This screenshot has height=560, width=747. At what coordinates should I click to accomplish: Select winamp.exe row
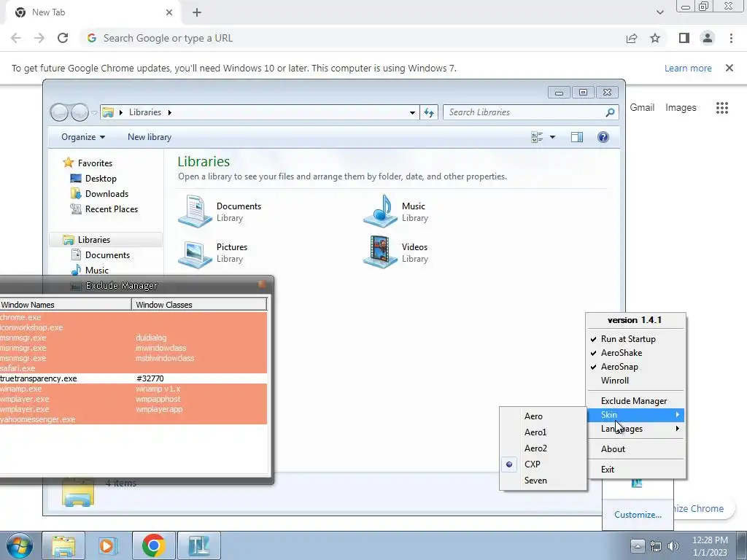[x=133, y=389]
